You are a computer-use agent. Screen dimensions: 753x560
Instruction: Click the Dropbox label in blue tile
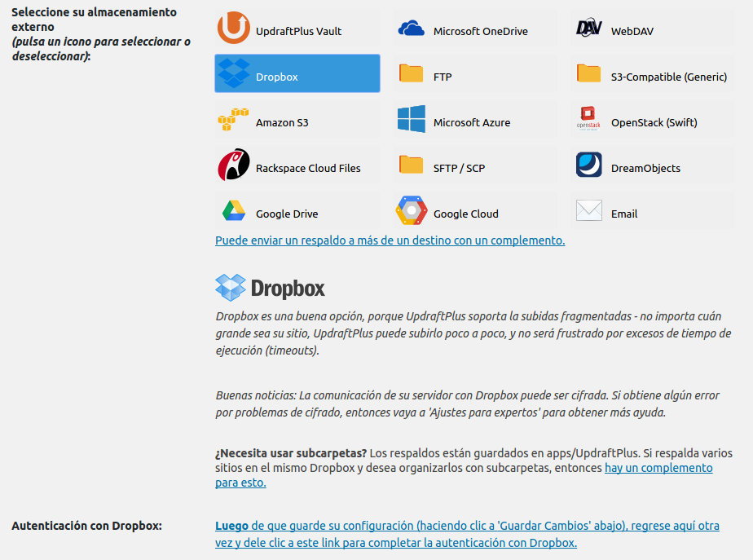276,77
